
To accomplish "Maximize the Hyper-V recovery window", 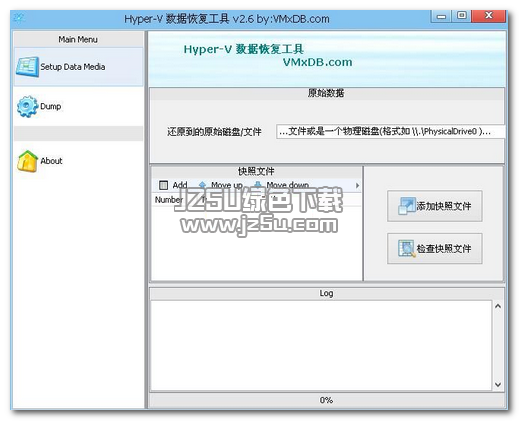I will [462, 16].
